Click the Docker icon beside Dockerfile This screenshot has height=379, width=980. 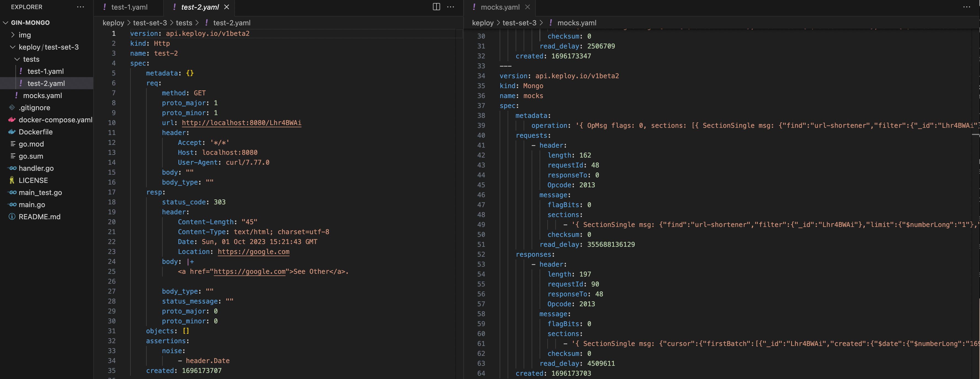click(12, 132)
